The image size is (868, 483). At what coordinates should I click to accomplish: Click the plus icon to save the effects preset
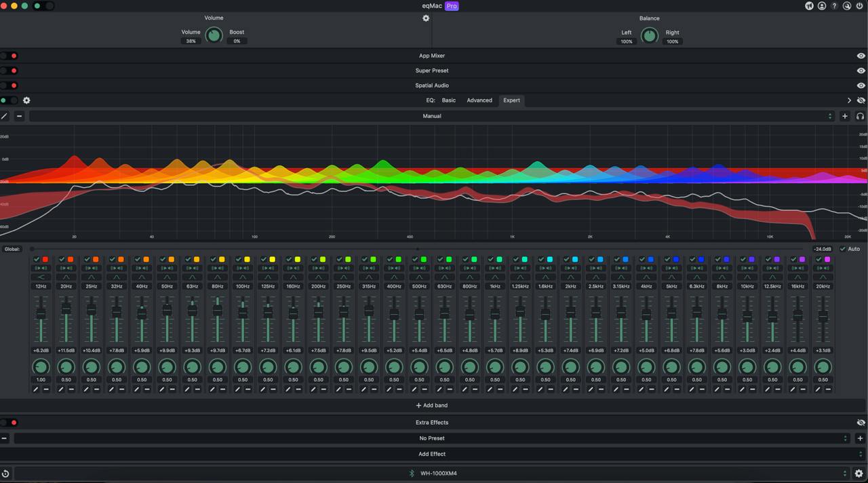pos(860,438)
